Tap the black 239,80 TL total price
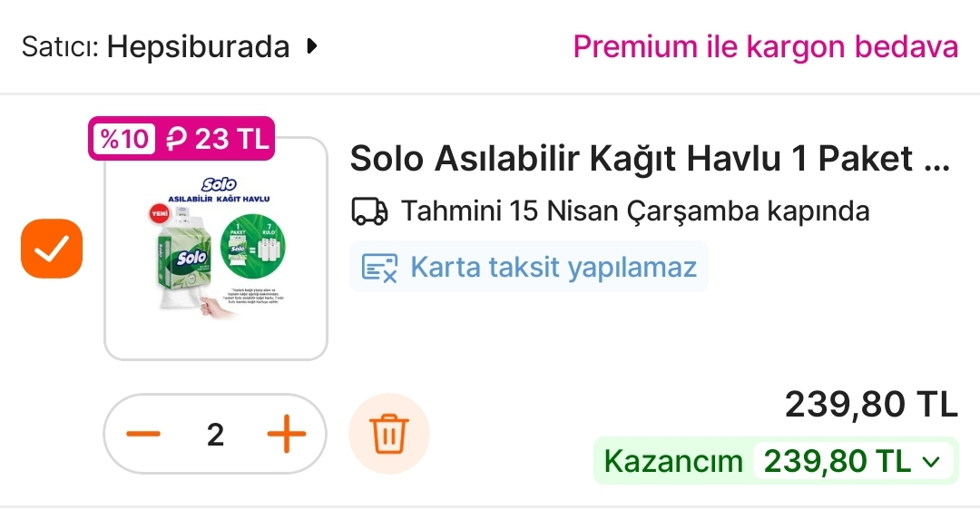Screen dimensions: 980x510 [x=871, y=405]
